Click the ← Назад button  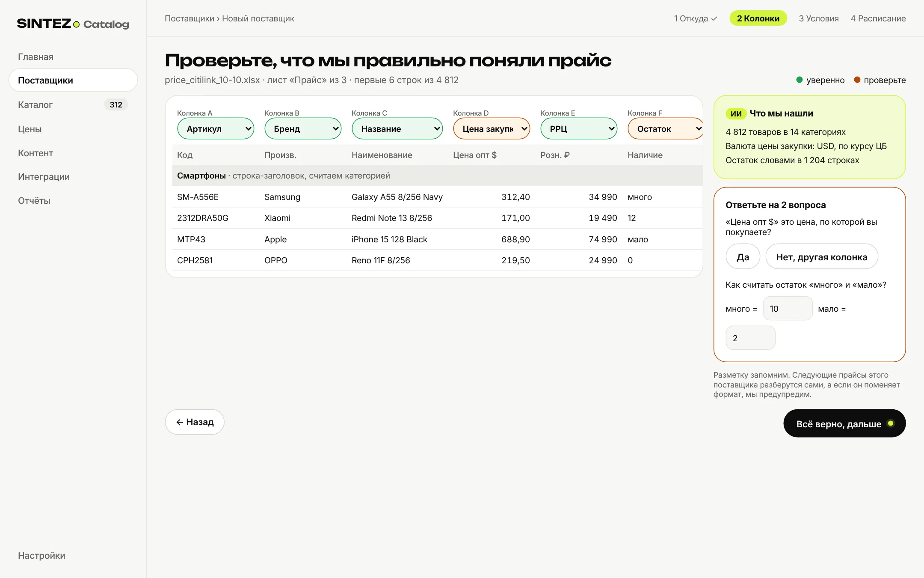tap(195, 422)
